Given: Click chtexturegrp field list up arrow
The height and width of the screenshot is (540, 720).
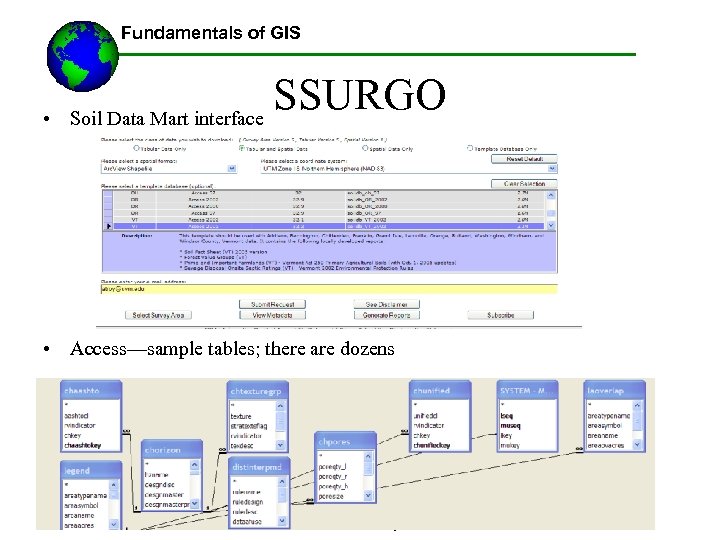Looking at the screenshot, I should [x=280, y=406].
